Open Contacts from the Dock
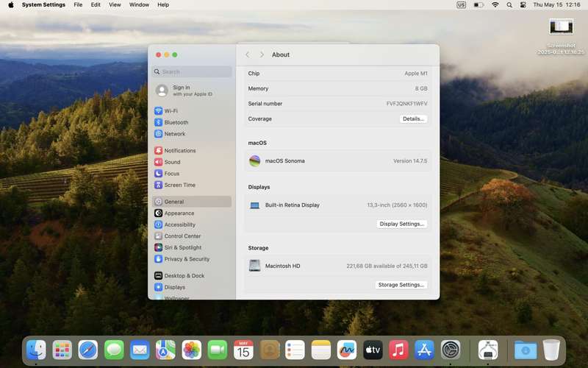The image size is (588, 368). tap(270, 350)
